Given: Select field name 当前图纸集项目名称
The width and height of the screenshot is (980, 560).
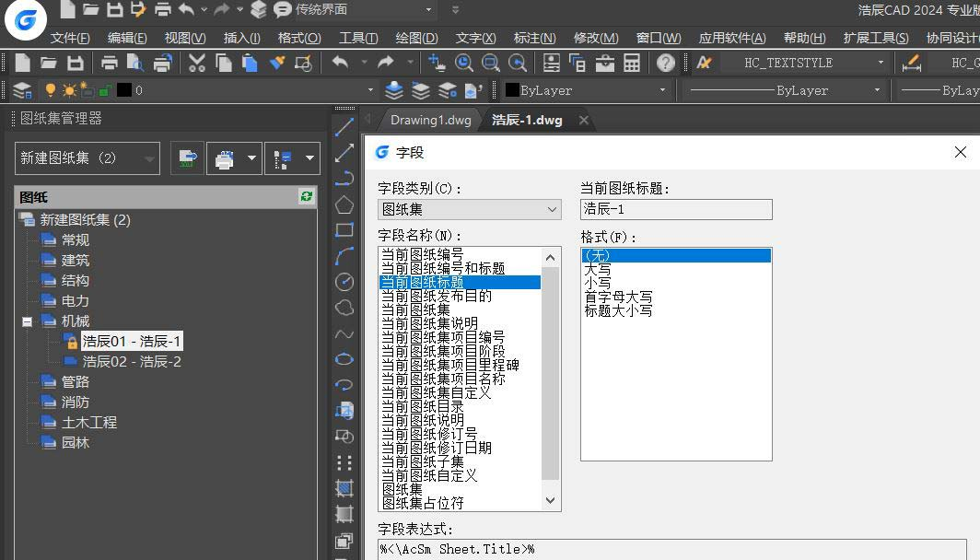Looking at the screenshot, I should click(x=443, y=379).
